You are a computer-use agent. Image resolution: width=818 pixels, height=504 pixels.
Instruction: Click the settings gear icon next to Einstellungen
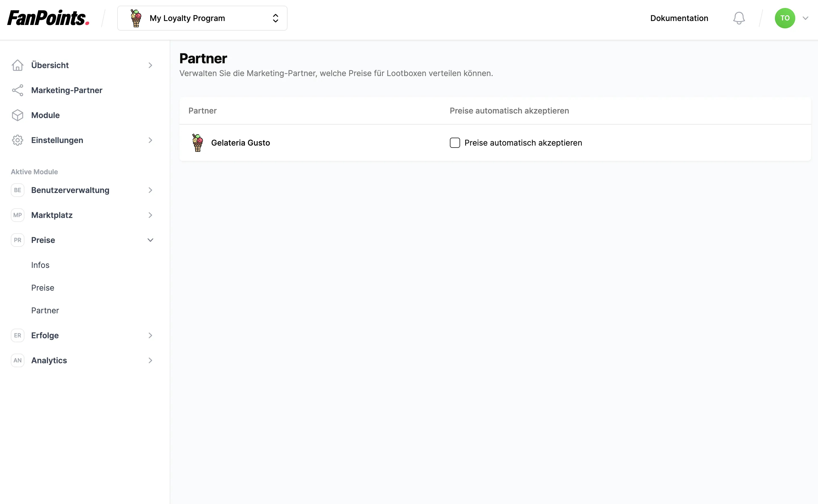click(x=18, y=140)
